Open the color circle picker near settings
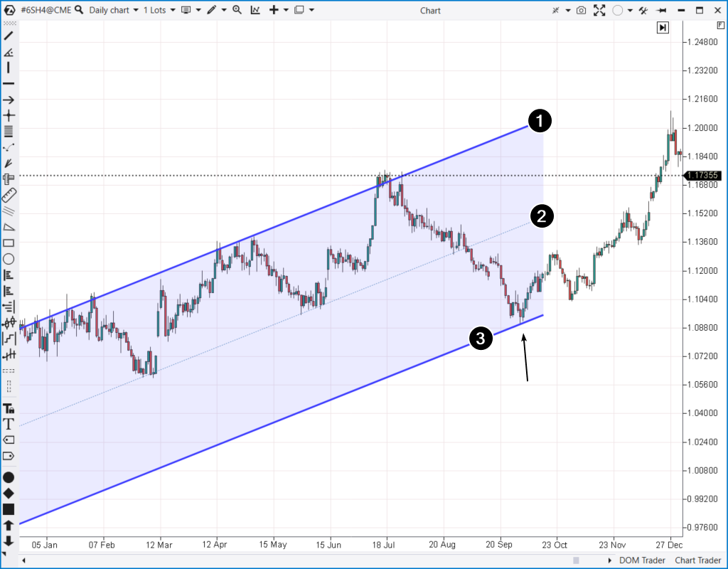The height and width of the screenshot is (569, 728). pyautogui.click(x=618, y=10)
